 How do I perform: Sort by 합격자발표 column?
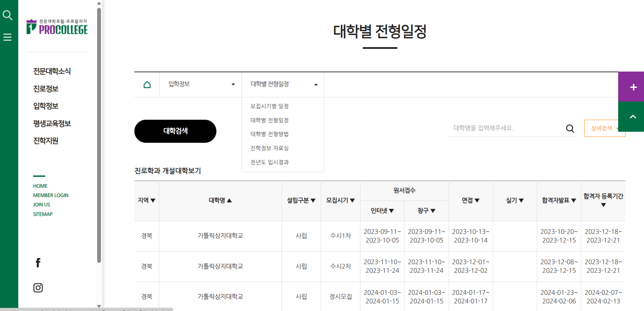point(559,201)
